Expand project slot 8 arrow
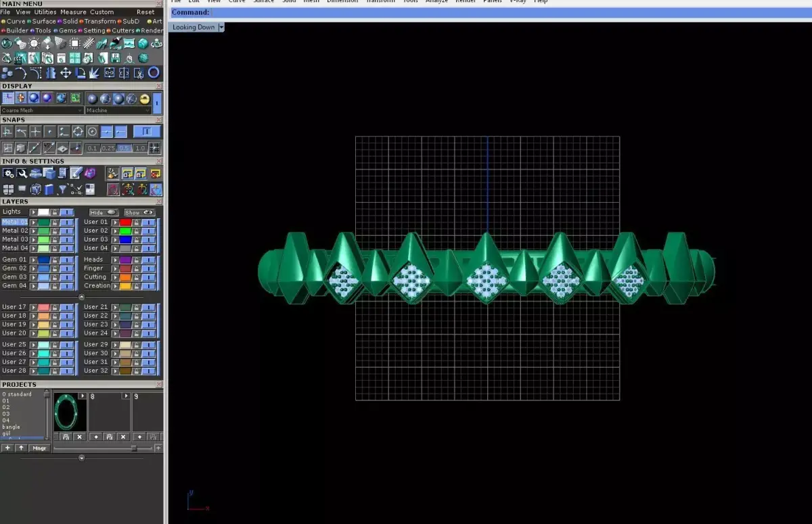Viewport: 812px width, 524px height. [x=126, y=396]
